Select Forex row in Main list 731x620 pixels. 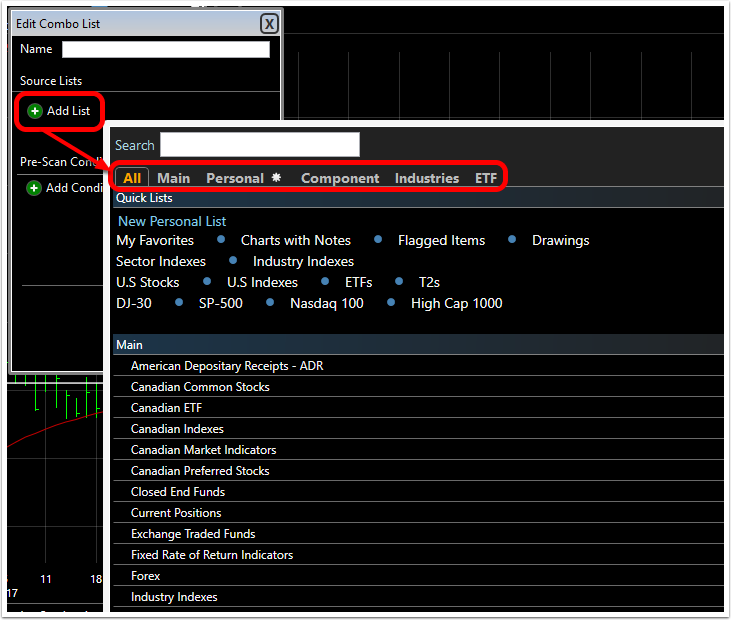418,576
